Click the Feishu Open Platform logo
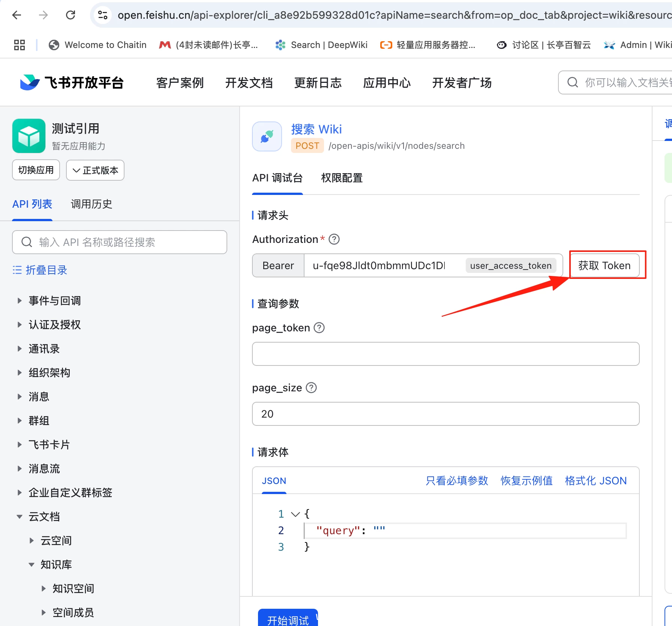The width and height of the screenshot is (672, 626). click(72, 82)
